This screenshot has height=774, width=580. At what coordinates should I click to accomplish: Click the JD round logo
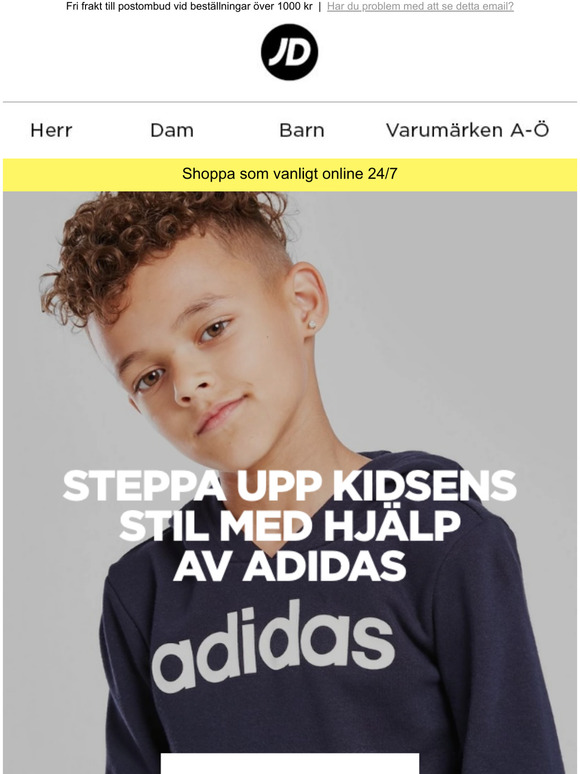(x=289, y=52)
